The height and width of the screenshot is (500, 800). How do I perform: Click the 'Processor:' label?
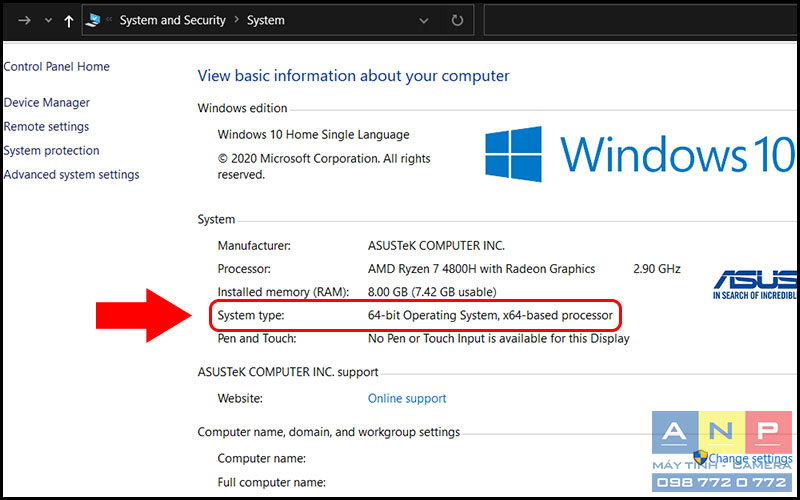(244, 269)
